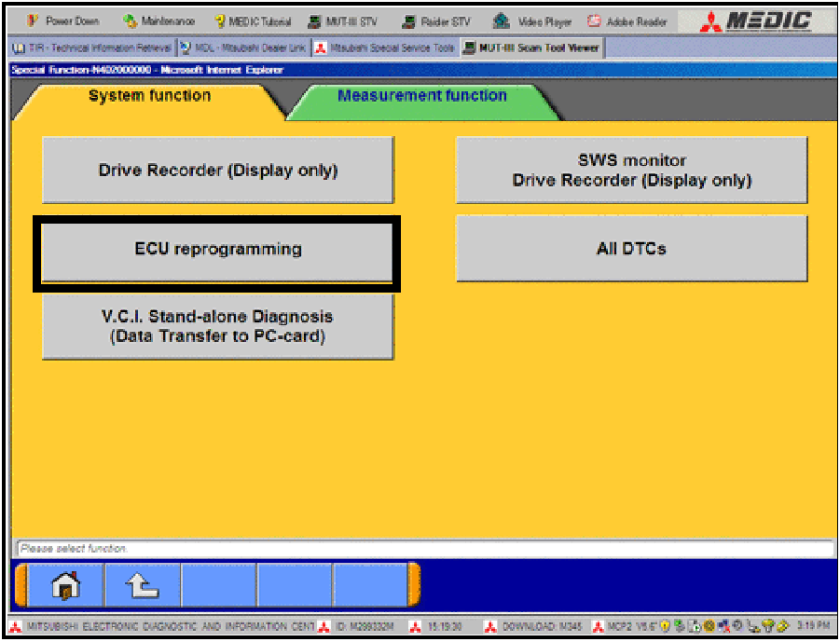Go to Mitsubishi Special Service Tools tab
Viewport: 840px width, 642px height.
[384, 48]
